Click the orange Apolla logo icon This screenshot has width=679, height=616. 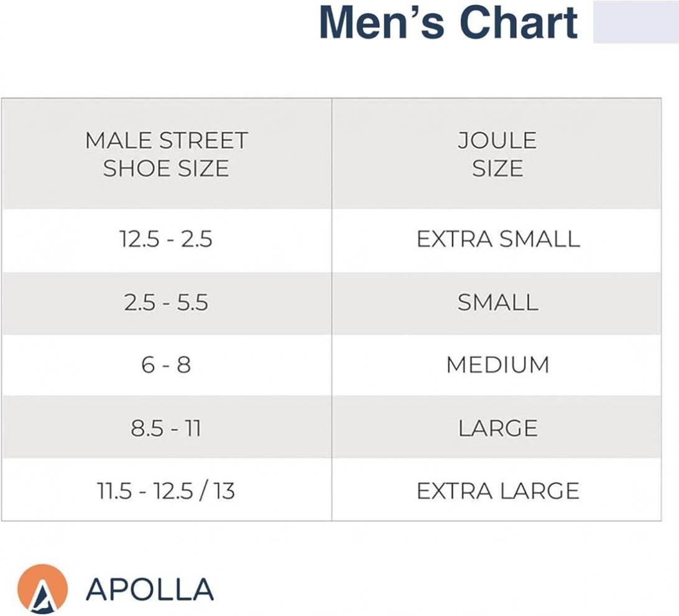[x=42, y=589]
